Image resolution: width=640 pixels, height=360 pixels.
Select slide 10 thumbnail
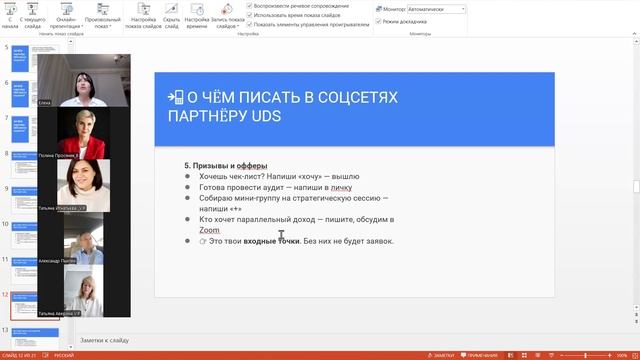[x=24, y=235]
